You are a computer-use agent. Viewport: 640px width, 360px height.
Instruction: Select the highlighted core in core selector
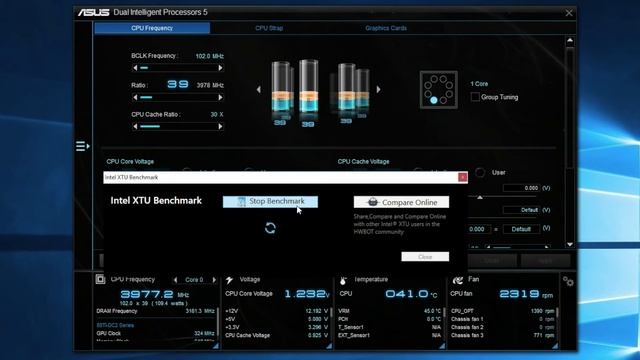pos(433,100)
